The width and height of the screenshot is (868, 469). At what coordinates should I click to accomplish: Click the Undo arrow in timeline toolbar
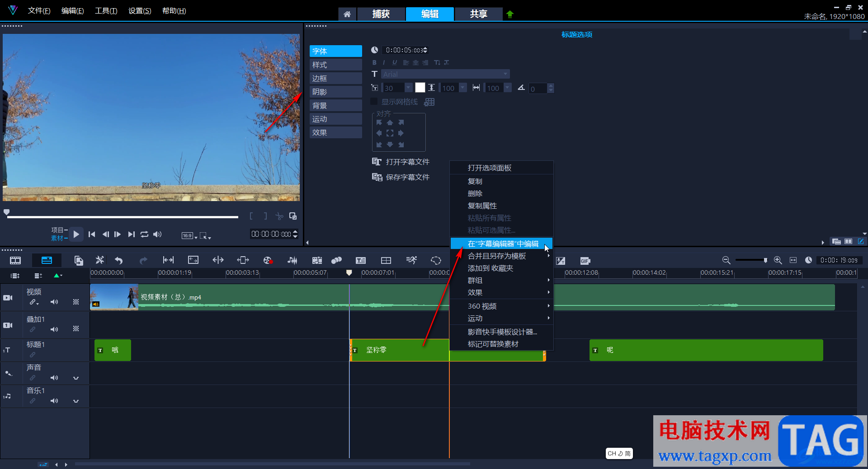[x=119, y=260]
